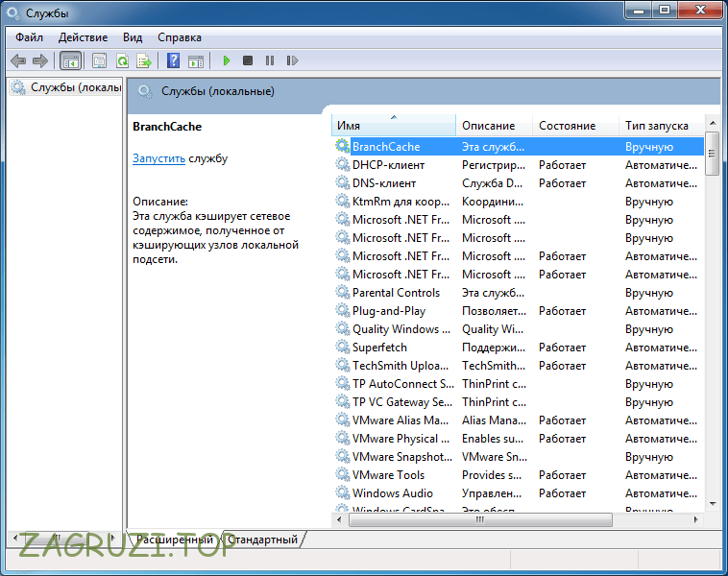The width and height of the screenshot is (728, 576).
Task: Select the TechSmith Uploa... service
Action: pos(518,365)
